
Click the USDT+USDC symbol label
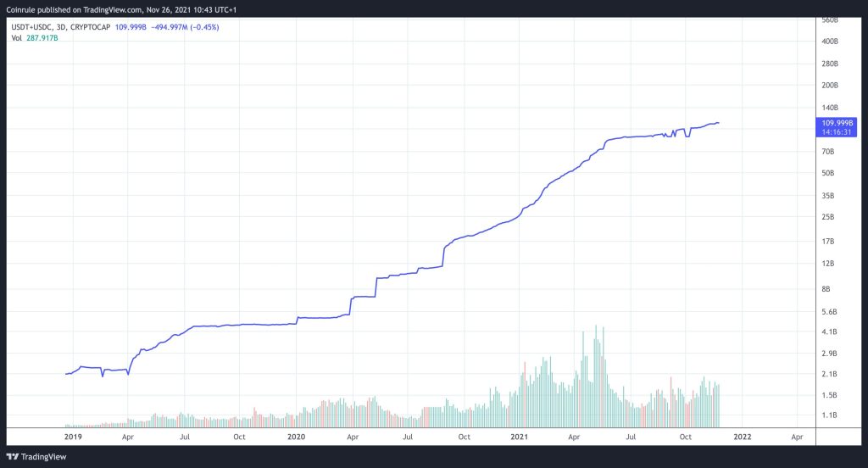pyautogui.click(x=31, y=27)
